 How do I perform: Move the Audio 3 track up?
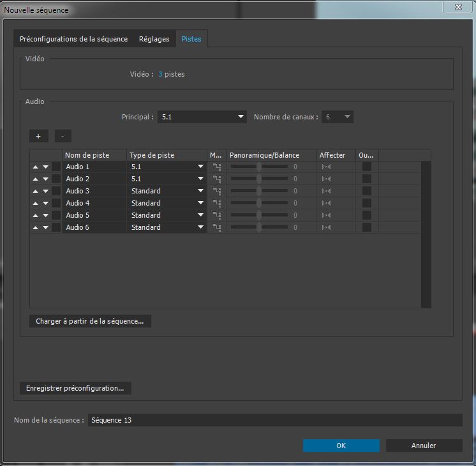[x=35, y=191]
